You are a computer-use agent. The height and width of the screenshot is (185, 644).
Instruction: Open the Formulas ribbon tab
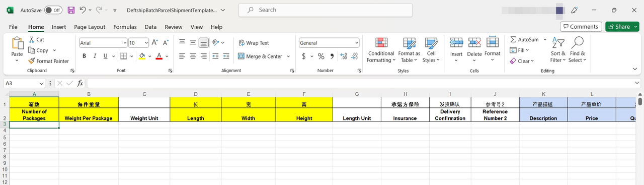(125, 27)
